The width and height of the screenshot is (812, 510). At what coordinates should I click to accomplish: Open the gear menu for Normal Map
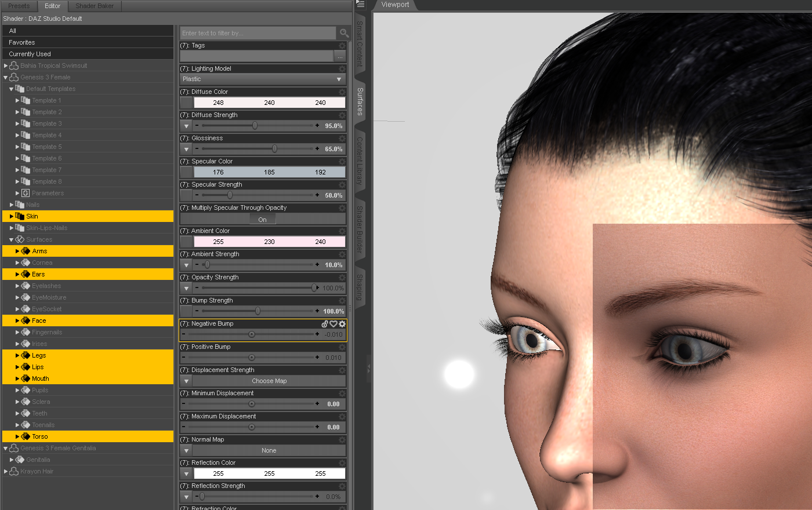point(342,440)
